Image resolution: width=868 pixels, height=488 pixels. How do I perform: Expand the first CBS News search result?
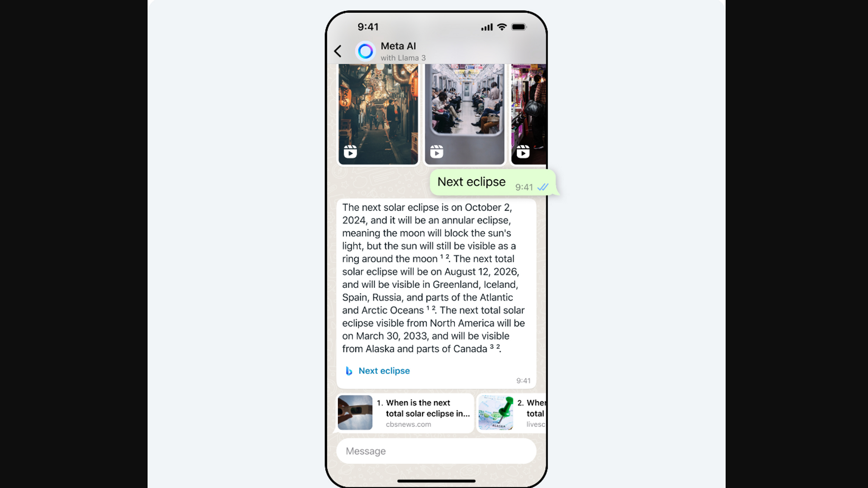(404, 412)
